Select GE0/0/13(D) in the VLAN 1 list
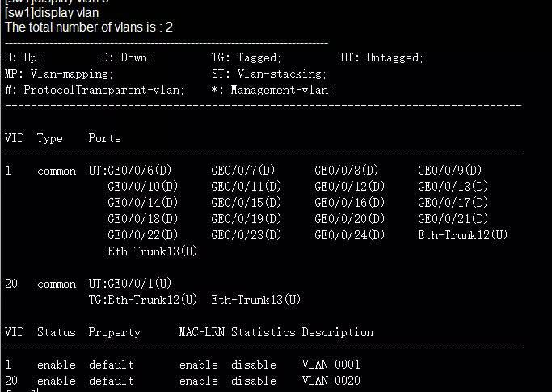Screen dimensions: 552x392 (x=453, y=187)
